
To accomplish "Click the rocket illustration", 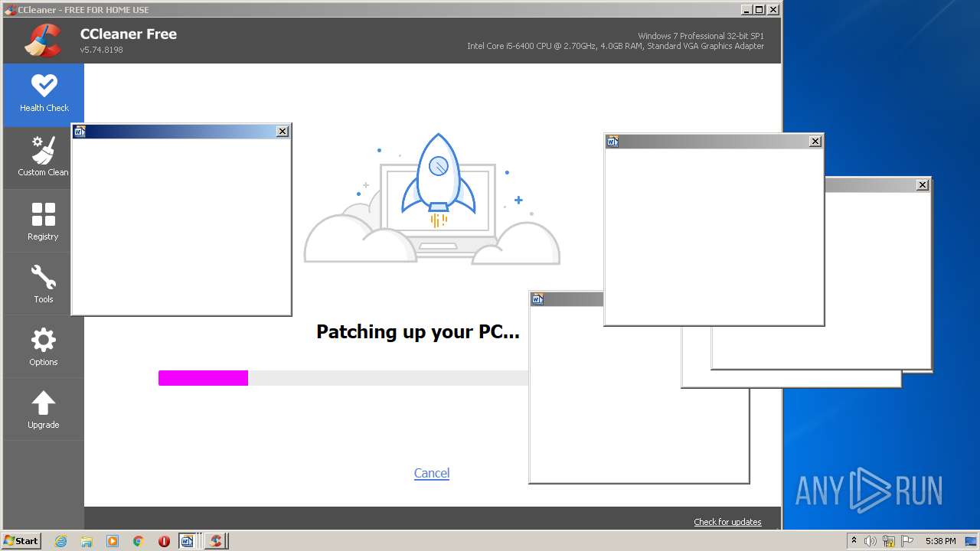I will (x=439, y=181).
